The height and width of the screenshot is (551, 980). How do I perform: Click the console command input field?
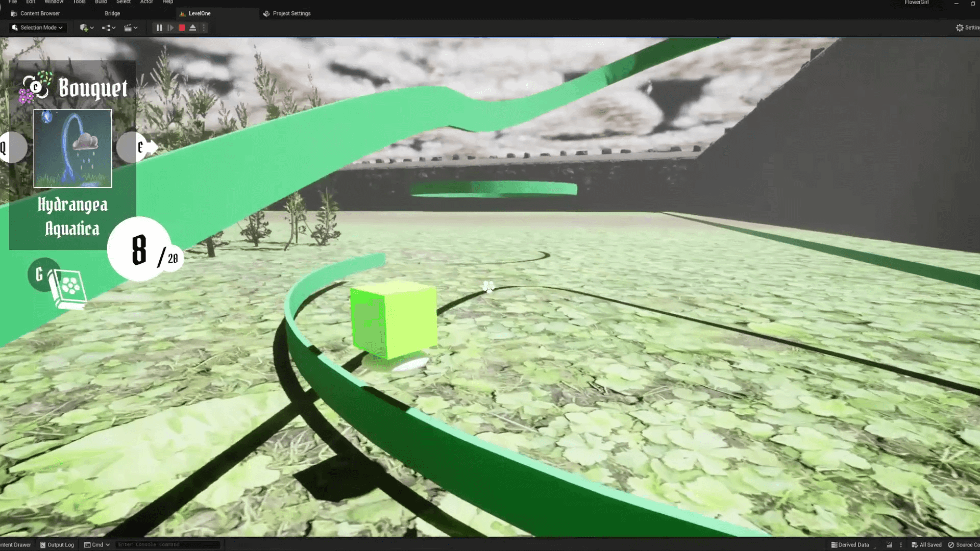point(167,544)
